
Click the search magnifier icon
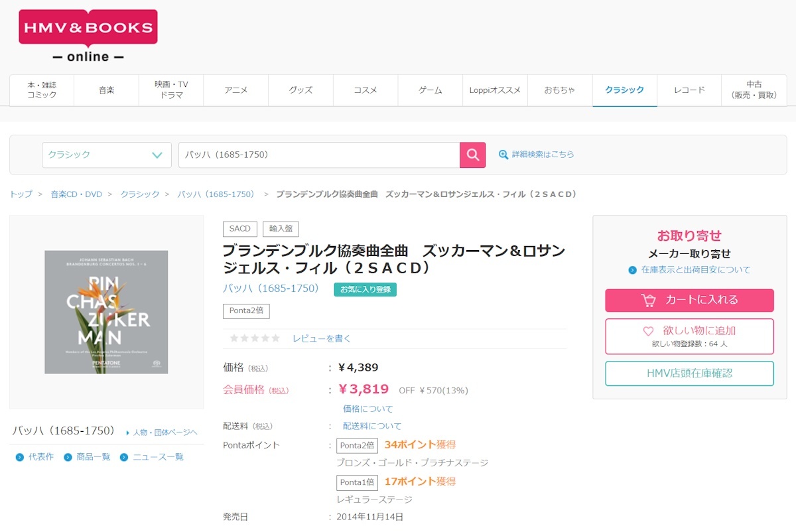pos(473,154)
